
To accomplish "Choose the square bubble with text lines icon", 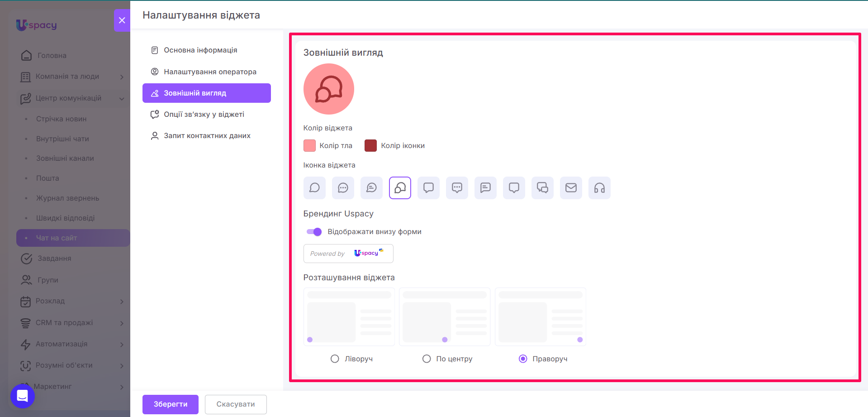I will (485, 188).
